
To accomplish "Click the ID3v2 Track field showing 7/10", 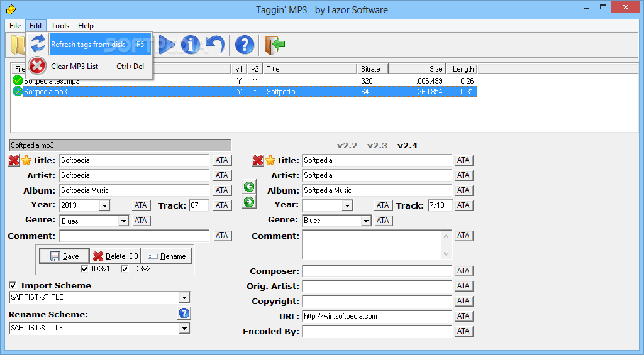I will coord(440,205).
